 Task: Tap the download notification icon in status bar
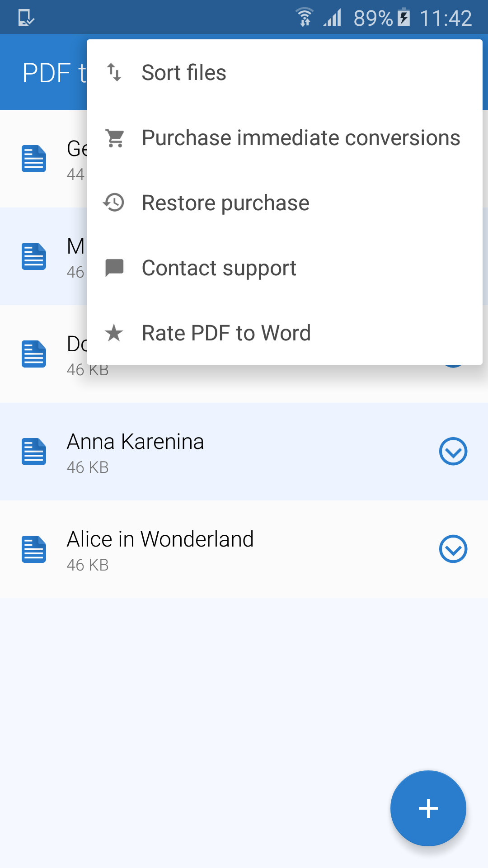tap(26, 18)
